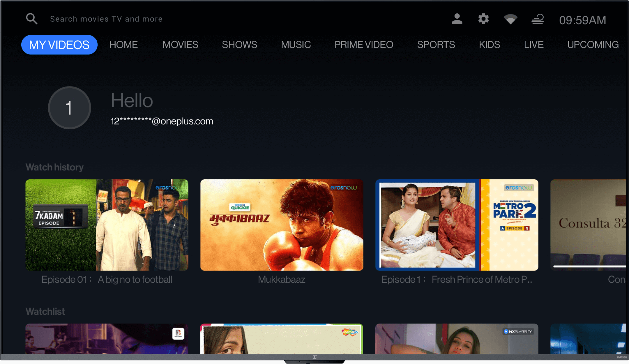Image resolution: width=629 pixels, height=364 pixels.
Task: Go to the LIVE tab
Action: pos(534,45)
